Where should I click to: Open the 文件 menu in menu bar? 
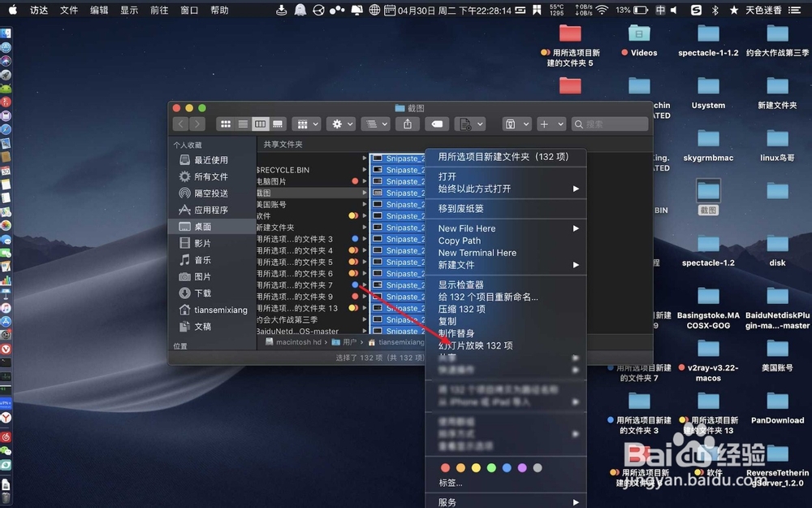point(69,10)
